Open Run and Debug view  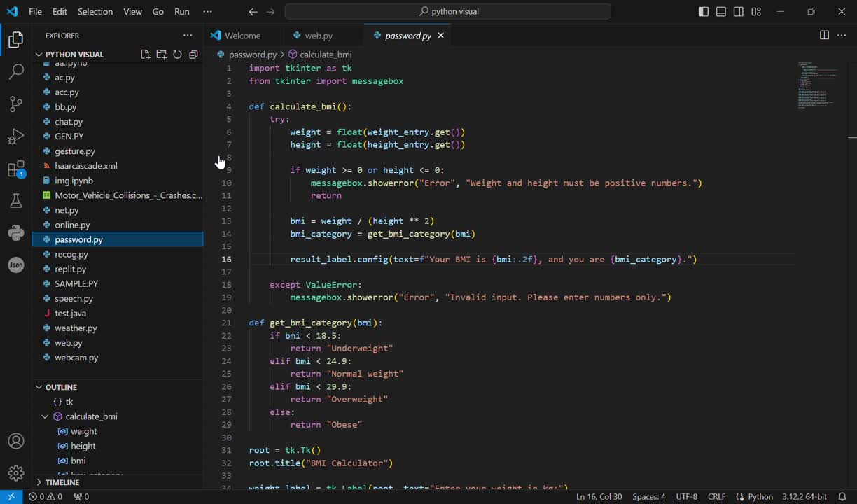[x=15, y=136]
